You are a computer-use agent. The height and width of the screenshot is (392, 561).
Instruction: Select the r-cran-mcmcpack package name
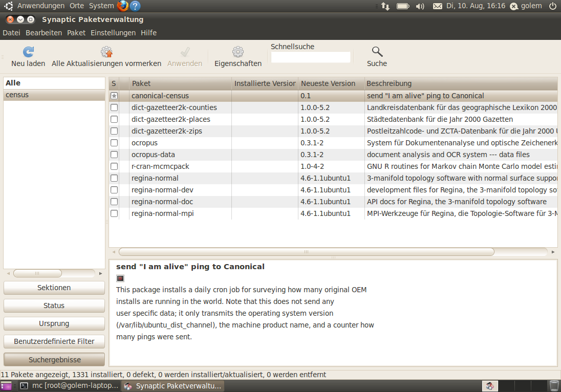click(160, 166)
